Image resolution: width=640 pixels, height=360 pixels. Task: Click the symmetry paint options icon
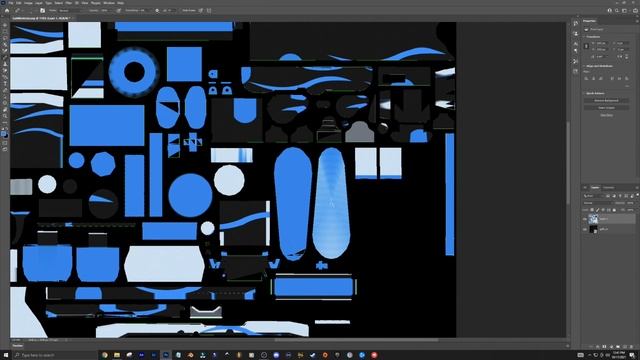(209, 11)
